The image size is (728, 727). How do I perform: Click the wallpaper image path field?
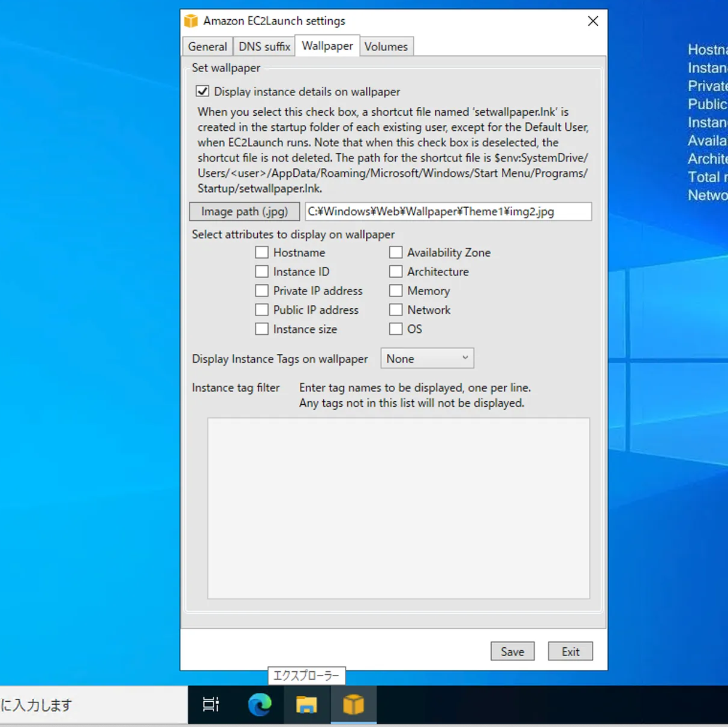pos(448,212)
